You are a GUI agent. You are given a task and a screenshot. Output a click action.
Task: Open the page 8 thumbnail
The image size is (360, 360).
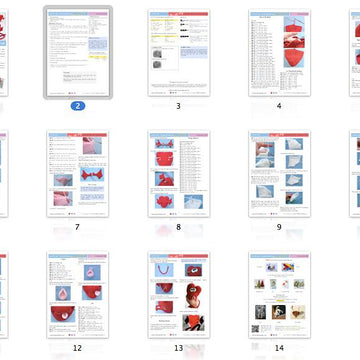pyautogui.click(x=179, y=174)
